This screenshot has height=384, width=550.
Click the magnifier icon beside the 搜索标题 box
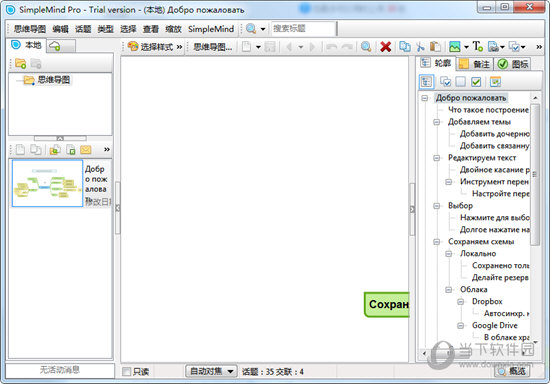tap(251, 28)
